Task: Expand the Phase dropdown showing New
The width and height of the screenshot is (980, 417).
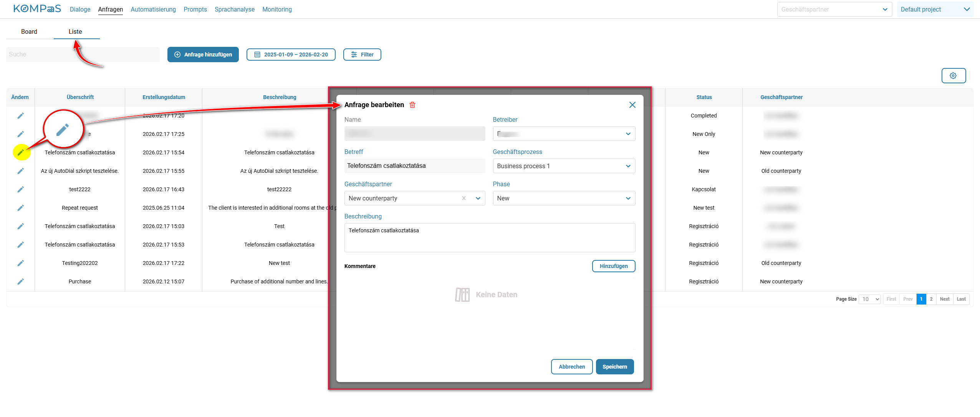Action: click(628, 198)
